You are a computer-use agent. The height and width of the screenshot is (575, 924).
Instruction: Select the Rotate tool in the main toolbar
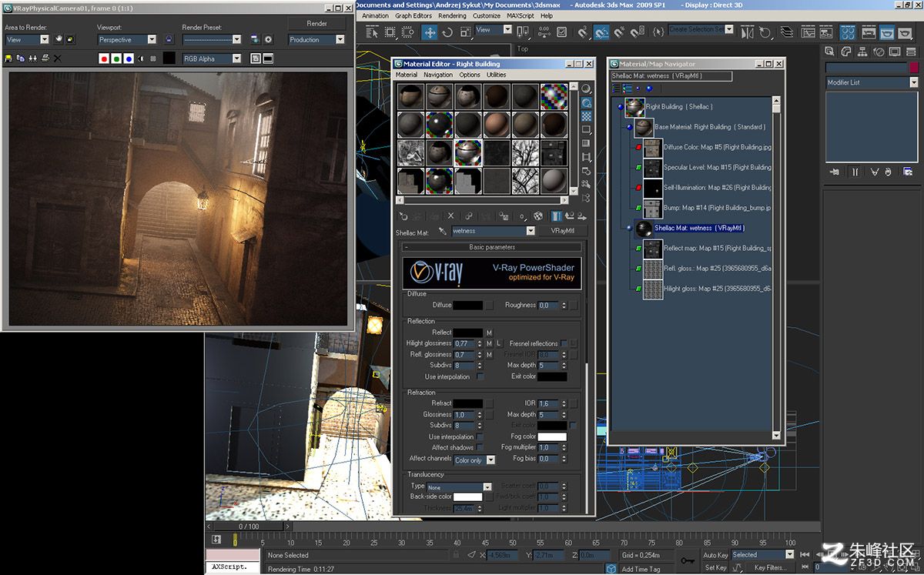(x=448, y=32)
